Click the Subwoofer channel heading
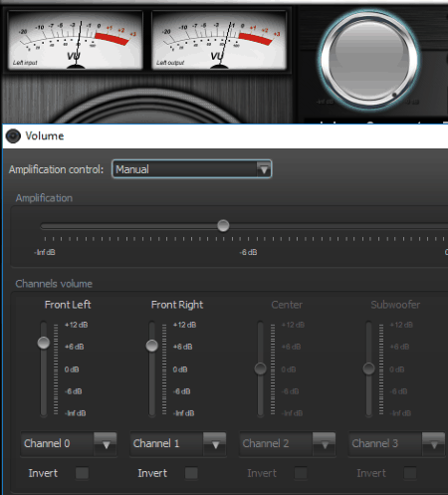The image size is (448, 495). 395,305
